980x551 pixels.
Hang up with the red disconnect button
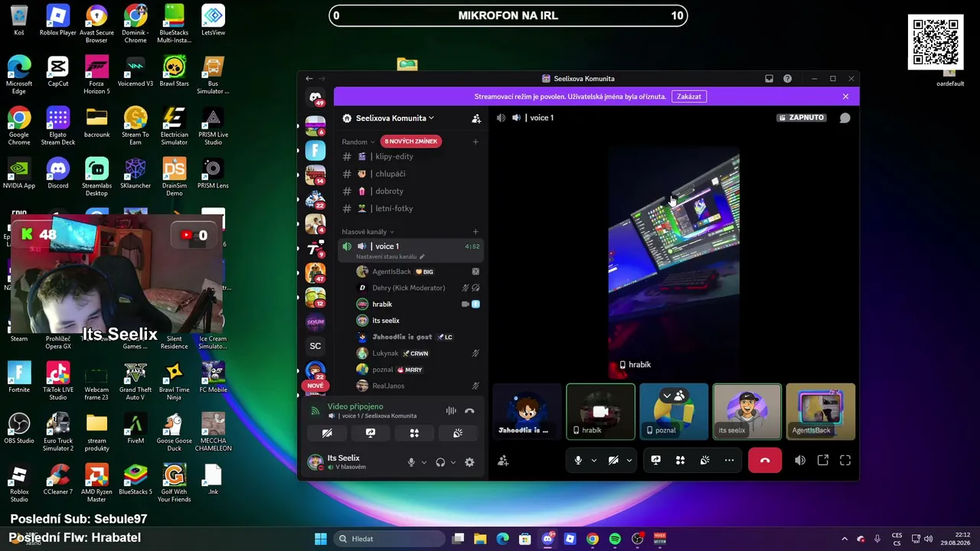pyautogui.click(x=764, y=460)
